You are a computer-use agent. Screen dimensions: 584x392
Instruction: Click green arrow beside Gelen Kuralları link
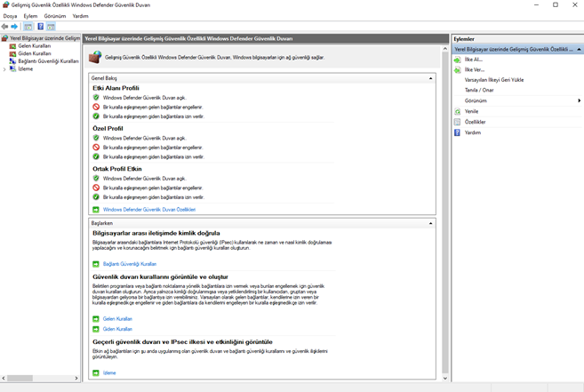96,319
